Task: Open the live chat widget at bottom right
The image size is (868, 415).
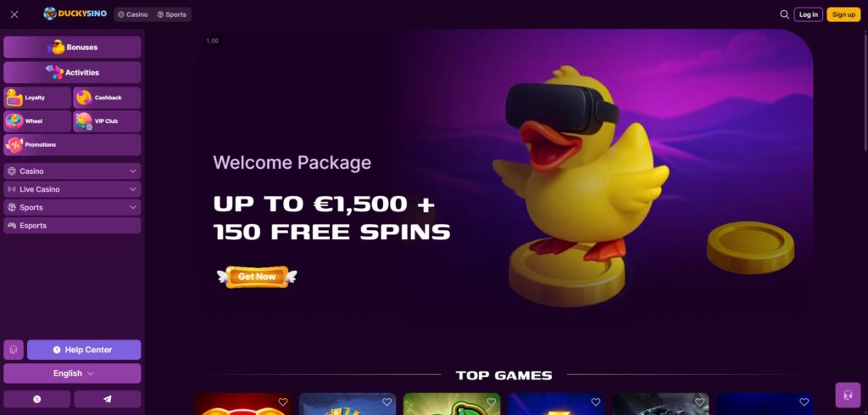Action: coord(848,395)
